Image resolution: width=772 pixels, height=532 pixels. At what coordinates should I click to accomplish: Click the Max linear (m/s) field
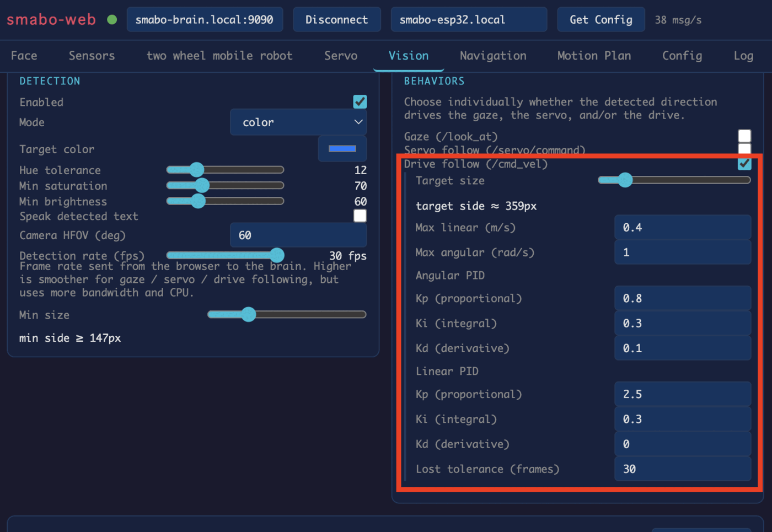pos(683,227)
